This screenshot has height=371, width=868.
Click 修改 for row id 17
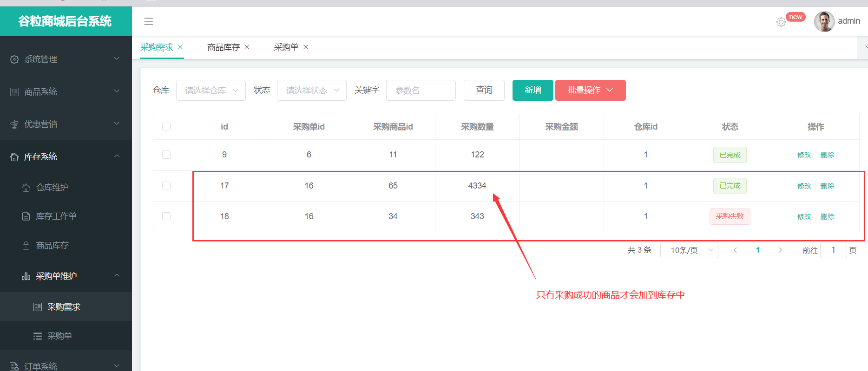click(804, 186)
